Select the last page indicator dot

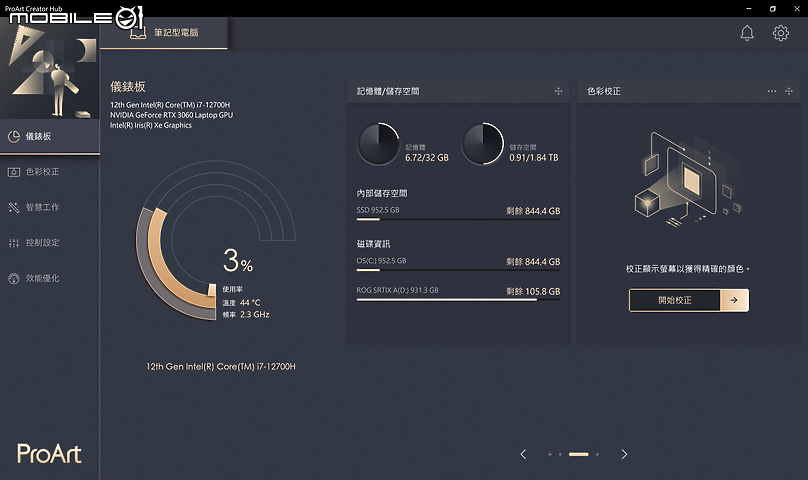coord(597,454)
